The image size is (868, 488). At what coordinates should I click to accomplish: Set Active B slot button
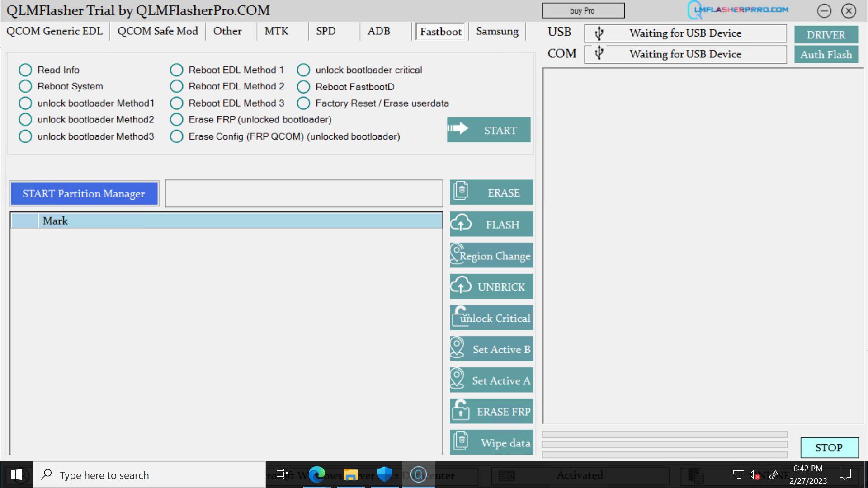point(491,349)
